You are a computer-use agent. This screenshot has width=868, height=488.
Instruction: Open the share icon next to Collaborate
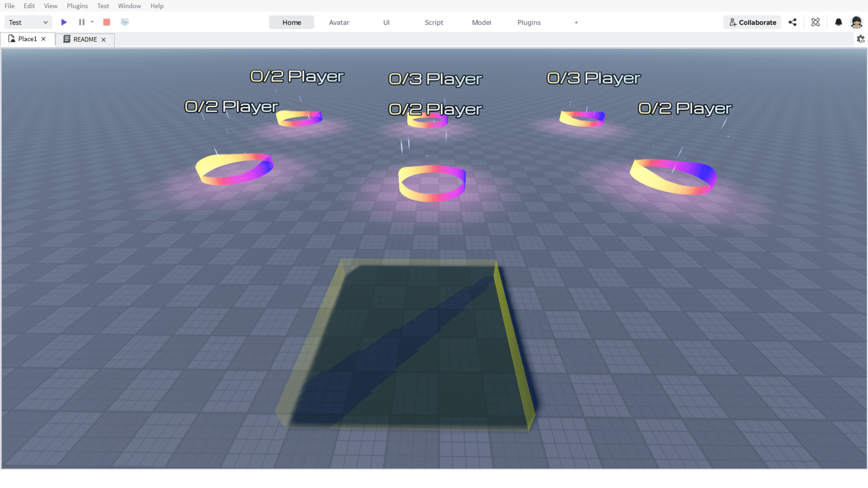tap(793, 22)
